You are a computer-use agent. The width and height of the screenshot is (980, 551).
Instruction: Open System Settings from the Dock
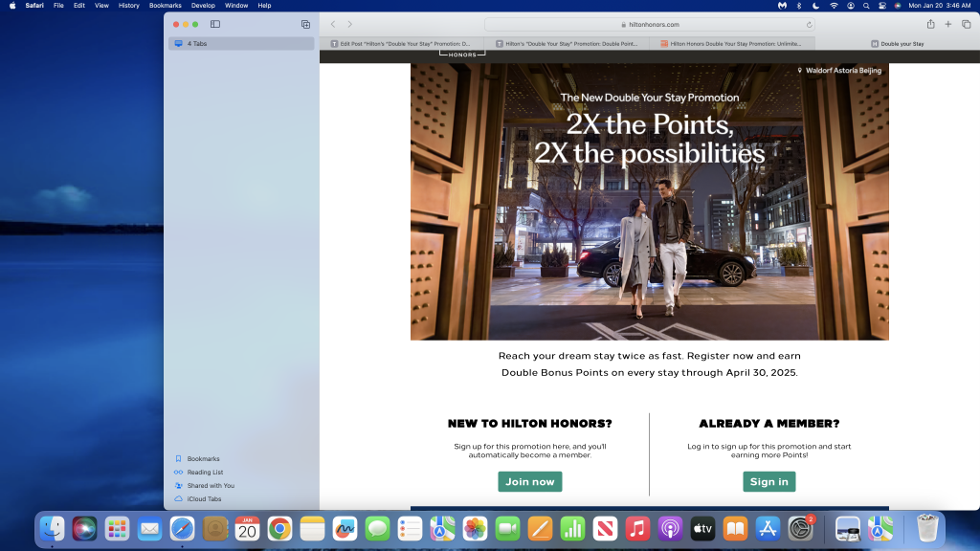click(800, 529)
